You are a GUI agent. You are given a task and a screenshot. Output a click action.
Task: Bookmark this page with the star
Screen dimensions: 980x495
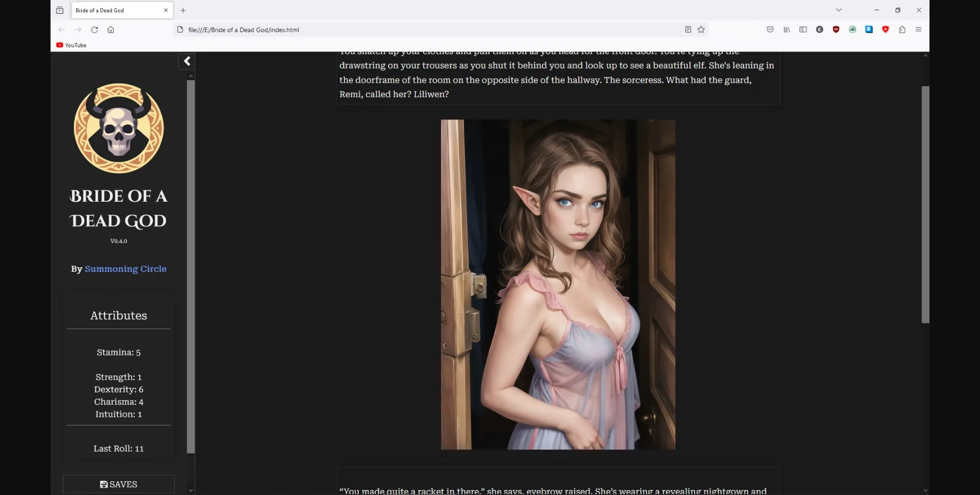pyautogui.click(x=701, y=30)
